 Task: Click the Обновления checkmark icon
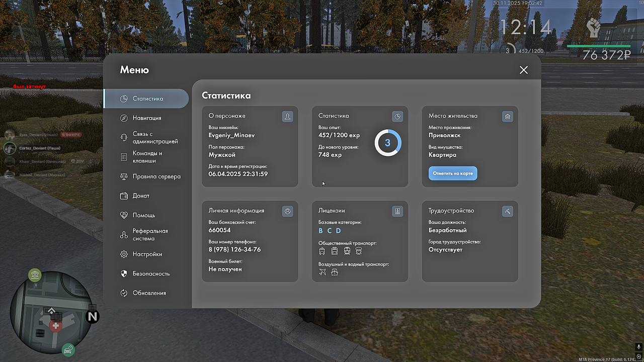(x=124, y=293)
